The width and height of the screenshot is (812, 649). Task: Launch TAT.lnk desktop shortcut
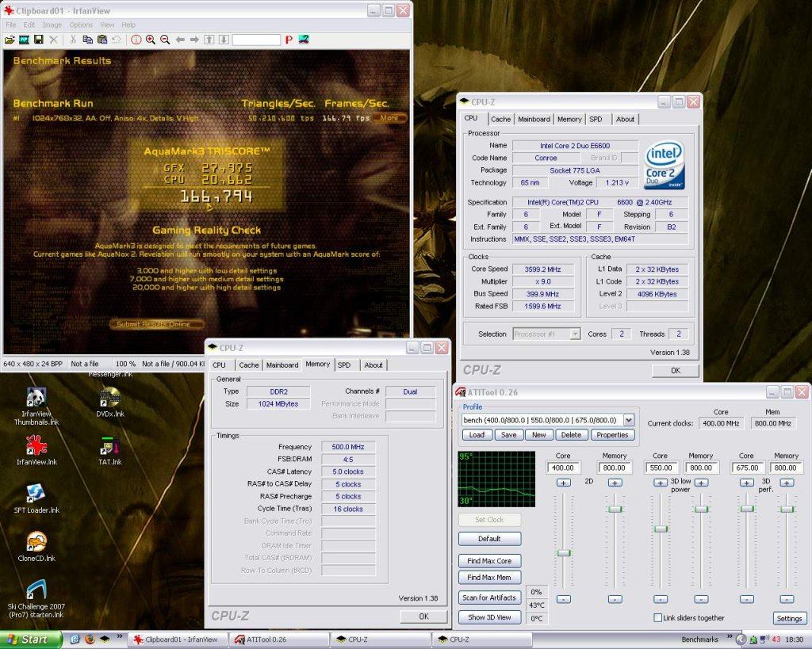coord(110,450)
